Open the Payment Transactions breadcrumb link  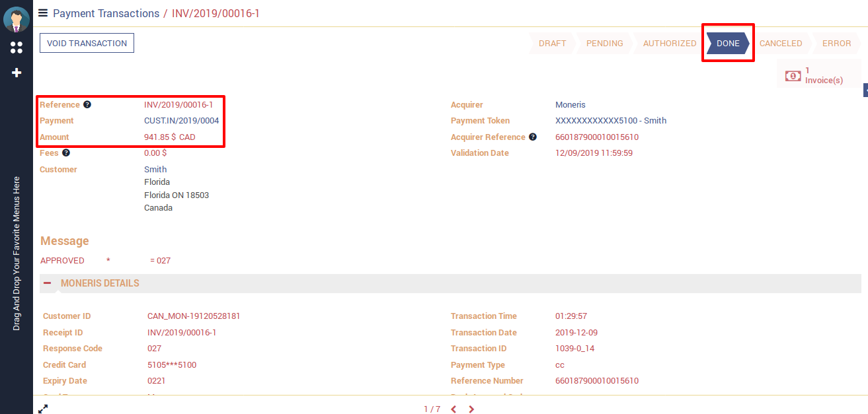click(x=106, y=13)
